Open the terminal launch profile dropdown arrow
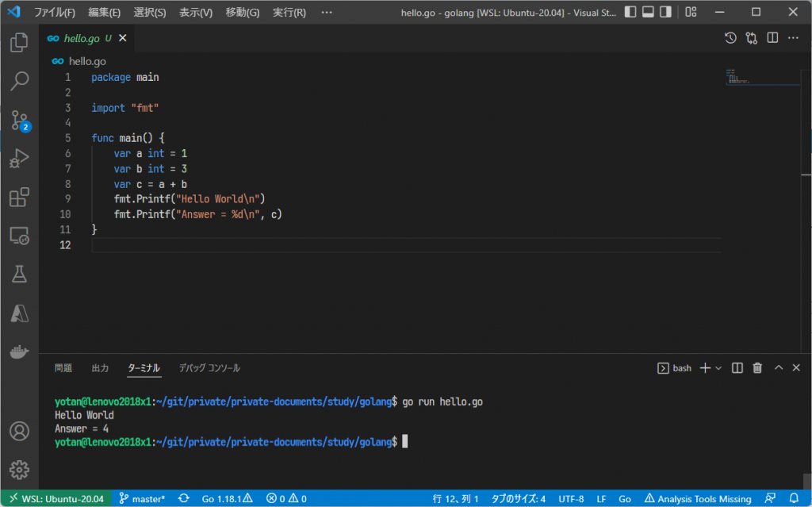The width and height of the screenshot is (812, 507). point(718,368)
